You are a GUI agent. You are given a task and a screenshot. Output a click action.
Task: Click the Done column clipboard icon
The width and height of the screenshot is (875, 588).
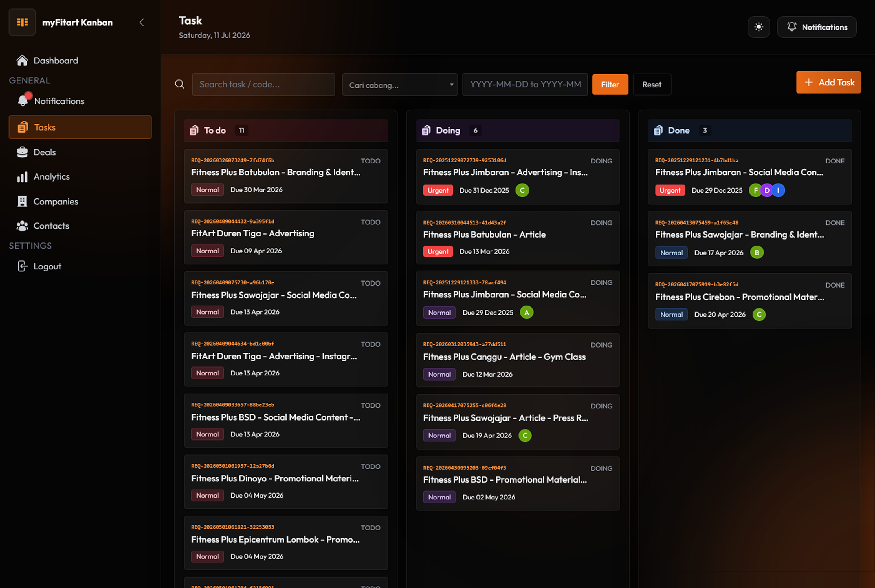click(658, 130)
